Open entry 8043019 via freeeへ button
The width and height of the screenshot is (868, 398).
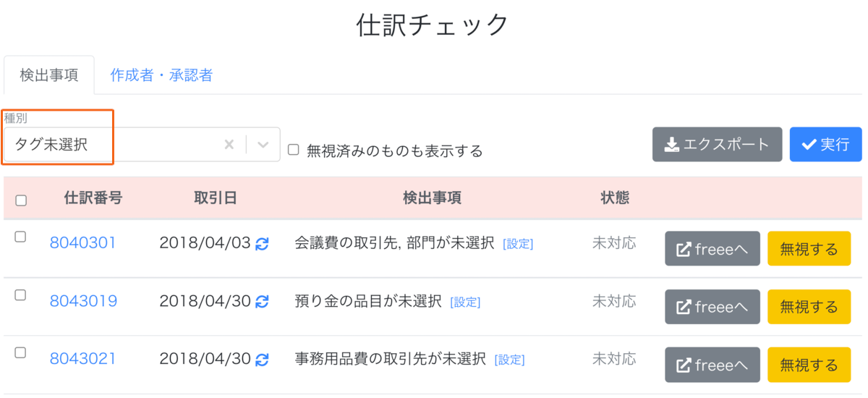pyautogui.click(x=712, y=307)
